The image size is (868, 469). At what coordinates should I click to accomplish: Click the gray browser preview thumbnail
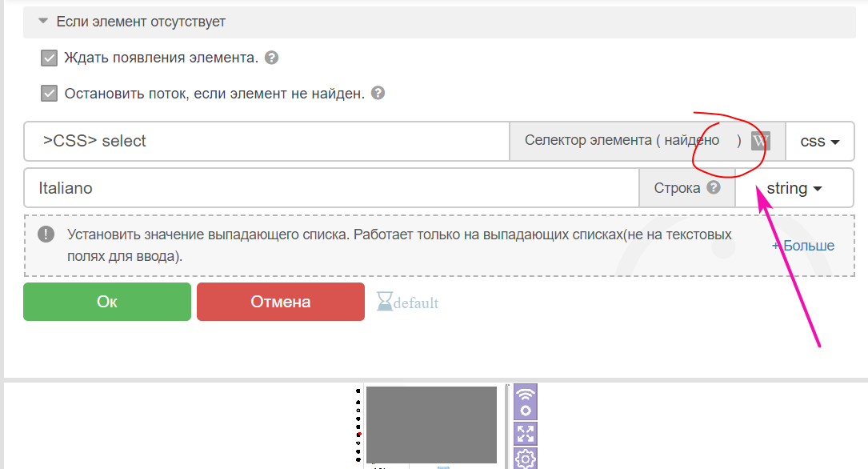(x=431, y=424)
